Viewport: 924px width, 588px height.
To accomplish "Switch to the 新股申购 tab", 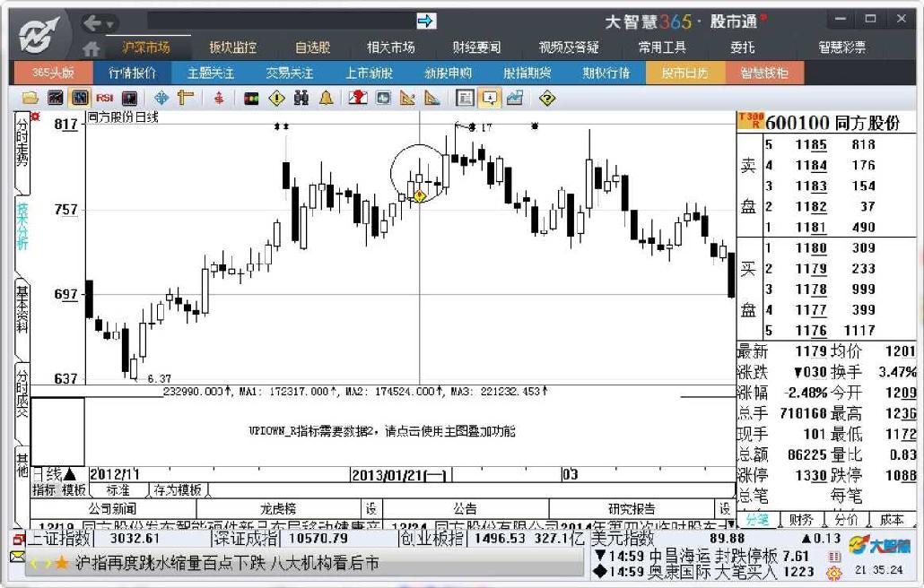I will pyautogui.click(x=449, y=73).
